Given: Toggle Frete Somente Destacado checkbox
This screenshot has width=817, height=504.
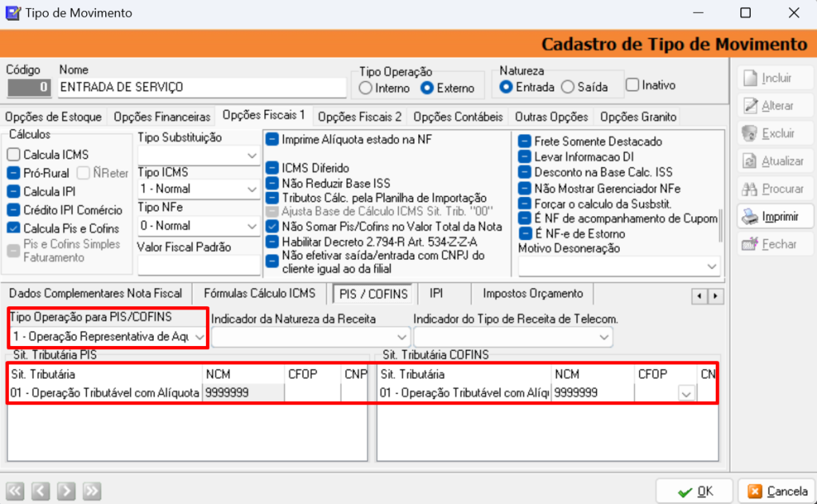Looking at the screenshot, I should [x=525, y=141].
